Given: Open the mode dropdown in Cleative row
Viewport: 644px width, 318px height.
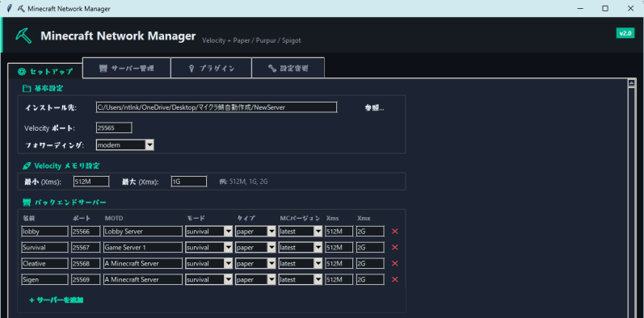Looking at the screenshot, I should 229,263.
